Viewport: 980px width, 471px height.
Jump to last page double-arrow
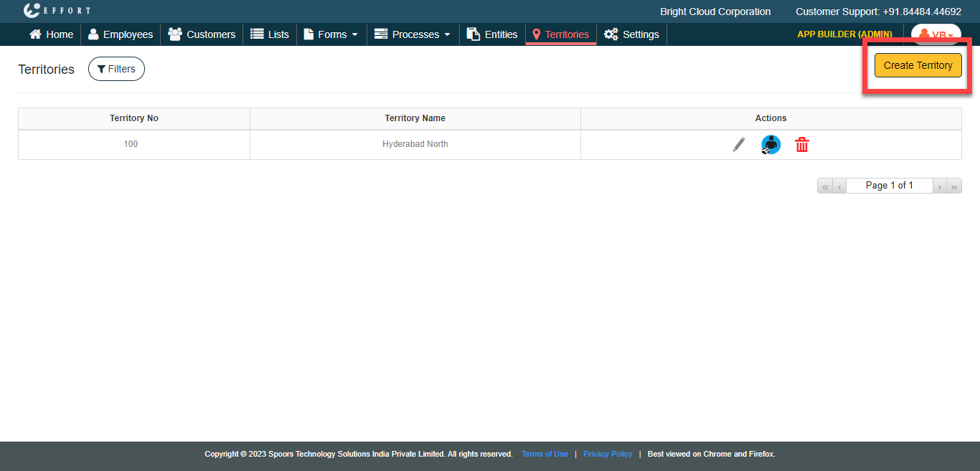click(x=954, y=186)
